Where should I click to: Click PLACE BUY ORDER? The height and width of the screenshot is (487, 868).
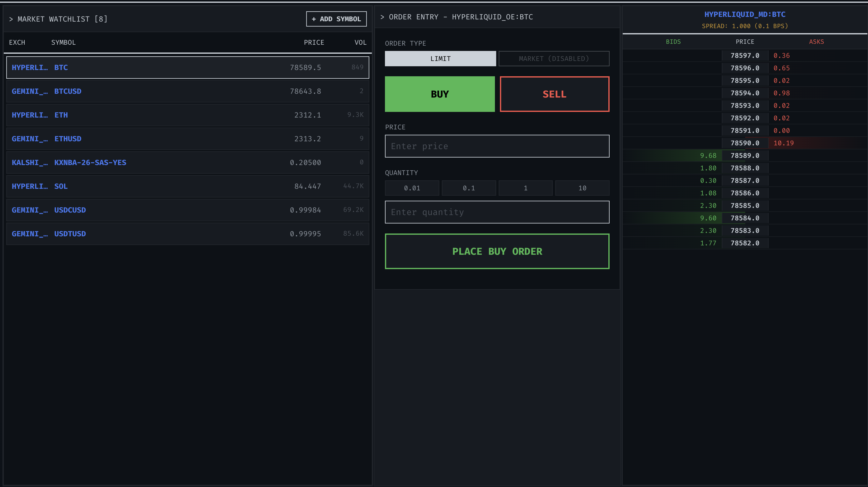[497, 251]
